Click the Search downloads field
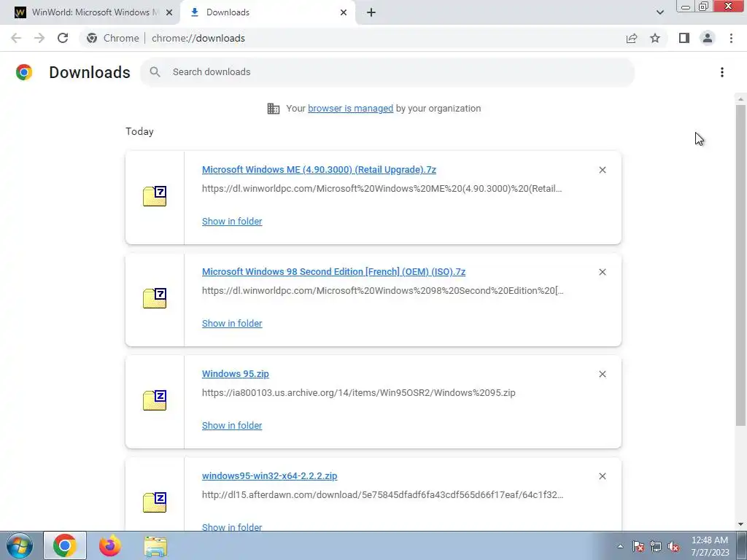 click(388, 72)
